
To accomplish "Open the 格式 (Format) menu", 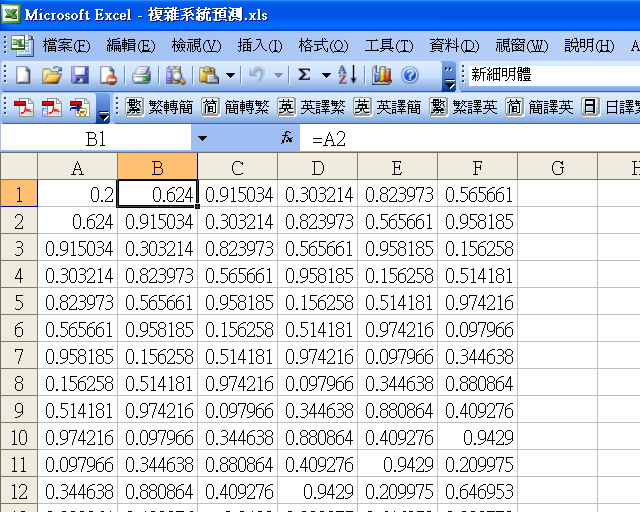I will pyautogui.click(x=323, y=45).
